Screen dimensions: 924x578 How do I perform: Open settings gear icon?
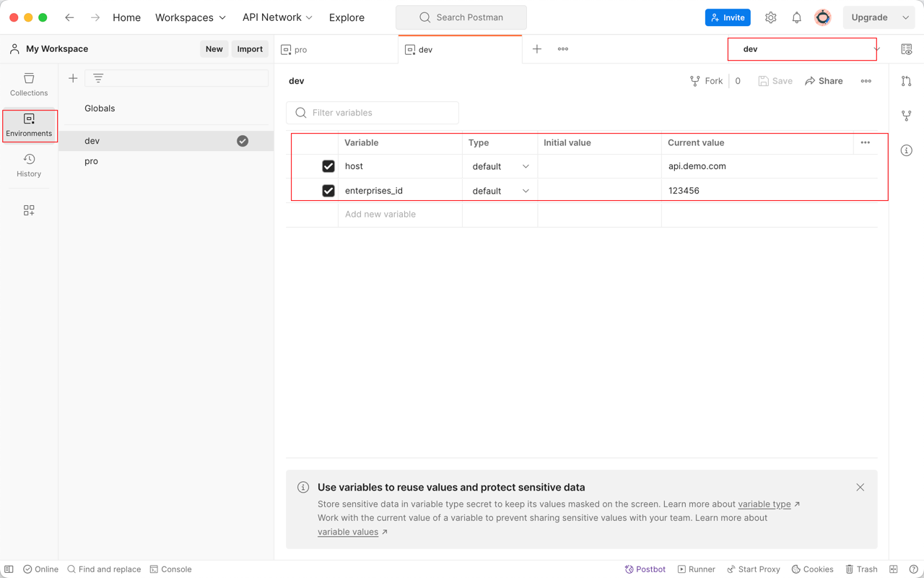click(771, 17)
